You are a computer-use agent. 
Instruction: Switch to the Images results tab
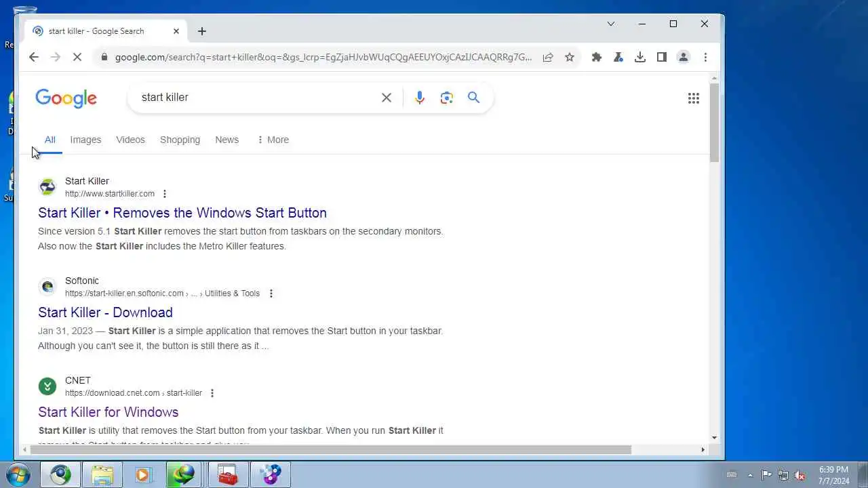pos(85,140)
